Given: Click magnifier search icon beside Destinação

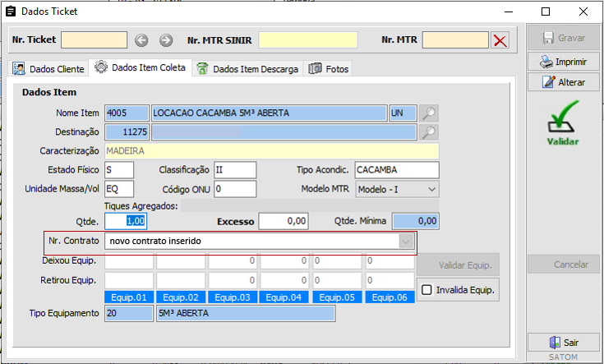Looking at the screenshot, I should 428,131.
